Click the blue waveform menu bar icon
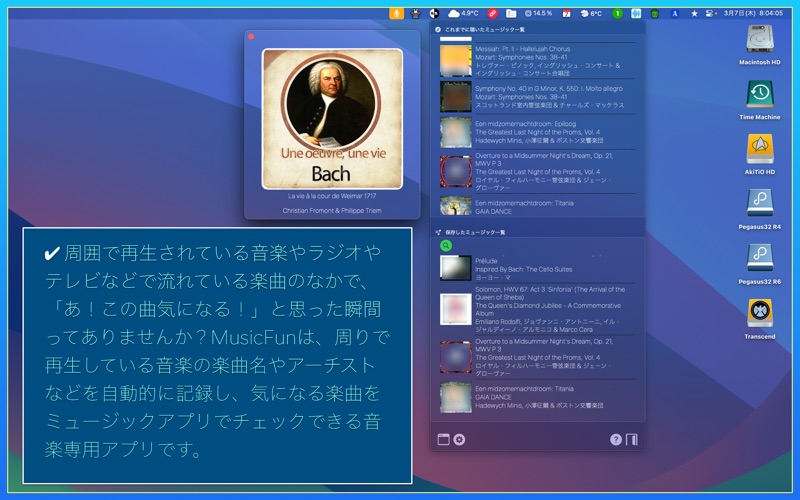The image size is (800, 500). click(x=636, y=14)
